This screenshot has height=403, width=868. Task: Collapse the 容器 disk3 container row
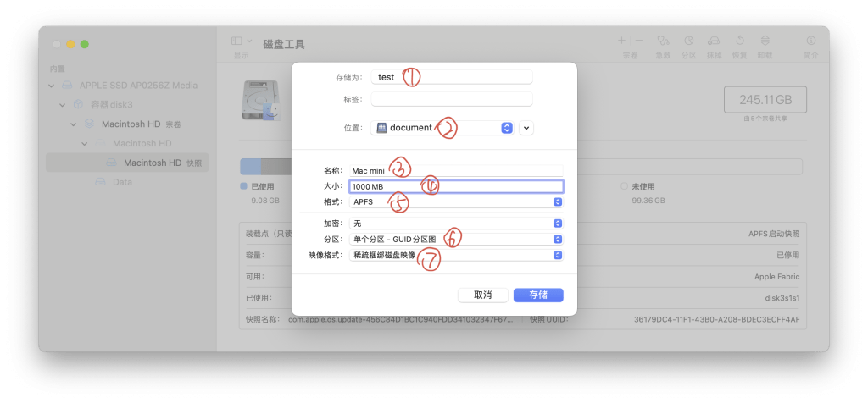63,105
